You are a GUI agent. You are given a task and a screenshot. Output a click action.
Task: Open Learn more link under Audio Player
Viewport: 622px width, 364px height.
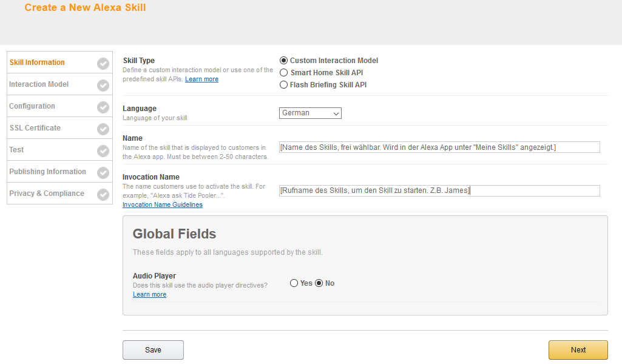point(149,294)
